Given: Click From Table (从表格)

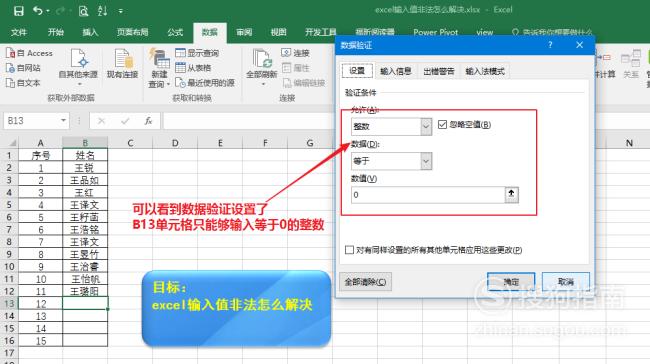Looking at the screenshot, I should pyautogui.click(x=193, y=68).
